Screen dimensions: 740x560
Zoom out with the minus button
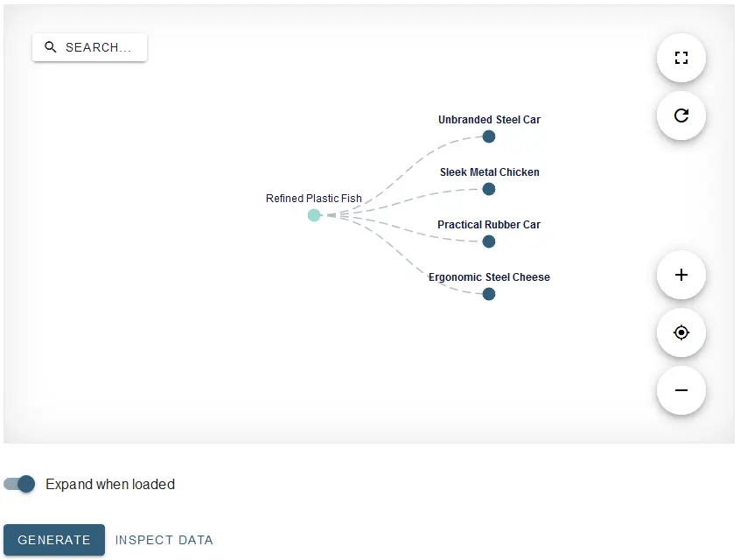(681, 390)
